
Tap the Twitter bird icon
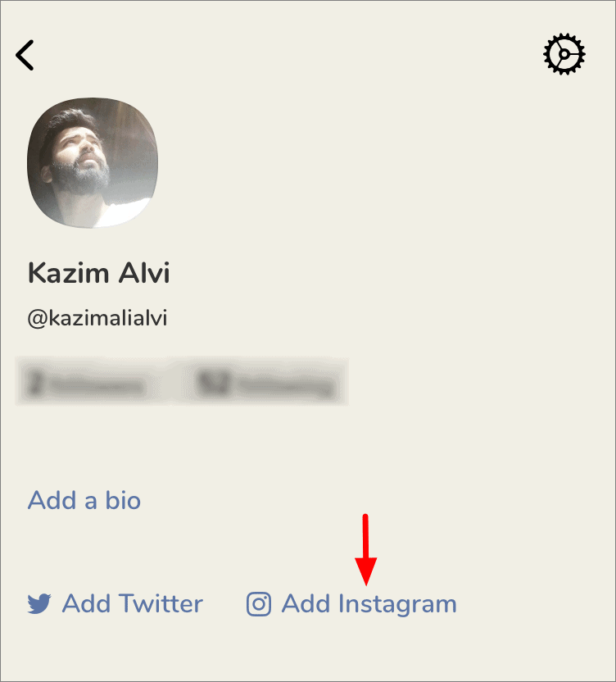[39, 603]
